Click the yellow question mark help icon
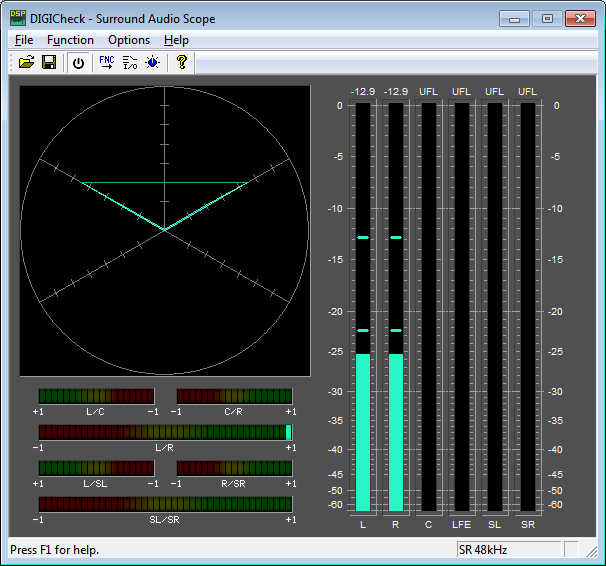The height and width of the screenshot is (566, 606). pos(182,62)
